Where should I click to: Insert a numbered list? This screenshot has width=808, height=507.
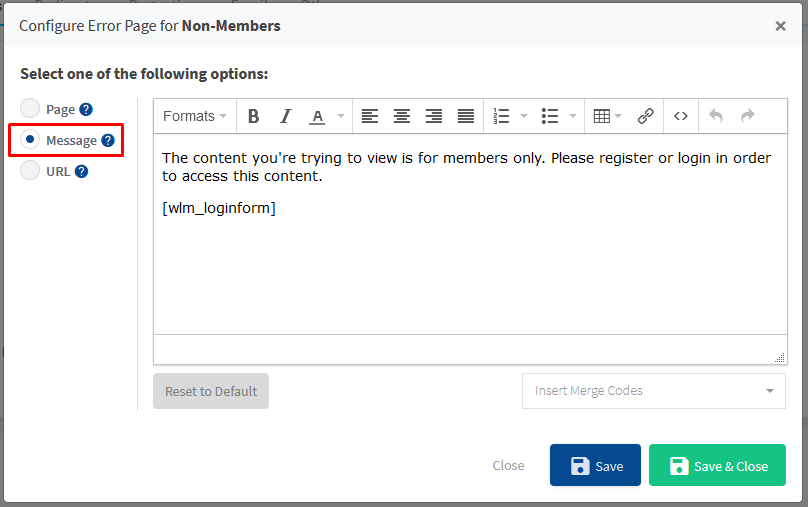501,116
